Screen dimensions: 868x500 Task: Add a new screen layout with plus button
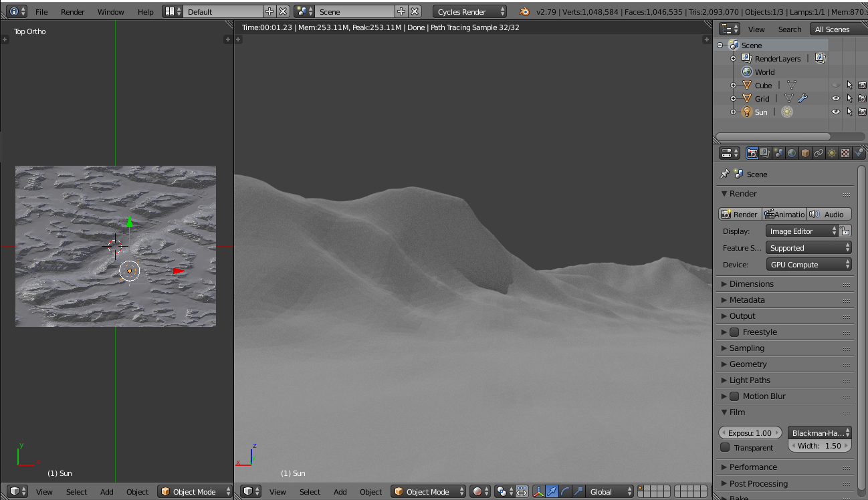(269, 11)
